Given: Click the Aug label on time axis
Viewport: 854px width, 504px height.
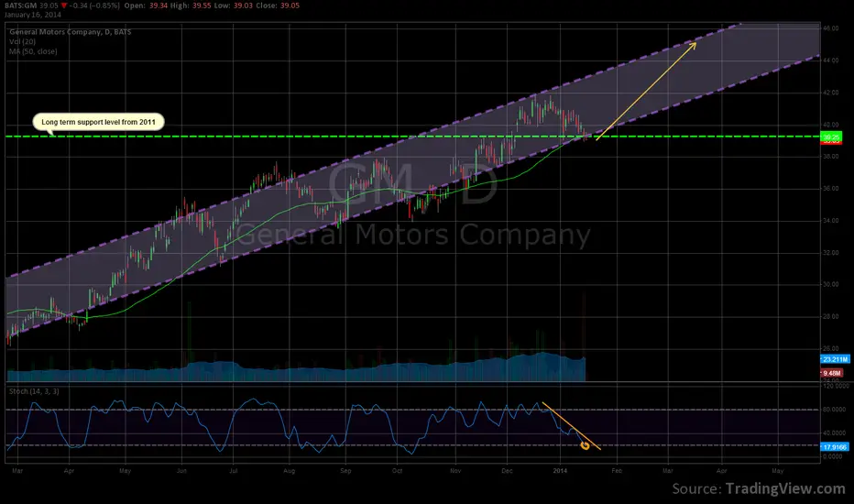Looking at the screenshot, I should coord(290,471).
